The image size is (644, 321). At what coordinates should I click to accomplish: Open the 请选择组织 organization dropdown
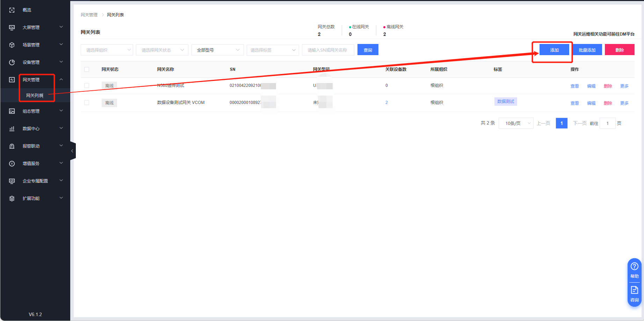click(107, 50)
